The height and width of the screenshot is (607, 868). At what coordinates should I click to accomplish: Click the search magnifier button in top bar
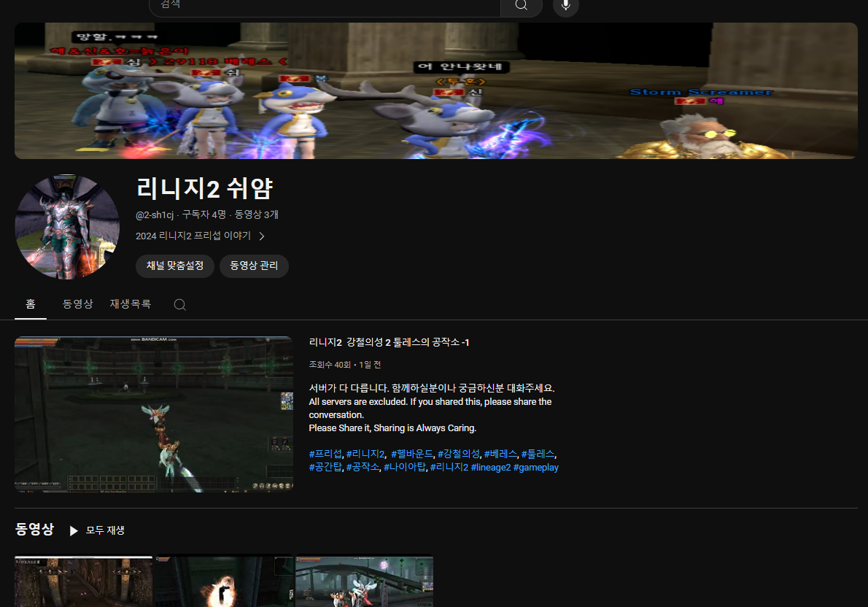coord(521,6)
